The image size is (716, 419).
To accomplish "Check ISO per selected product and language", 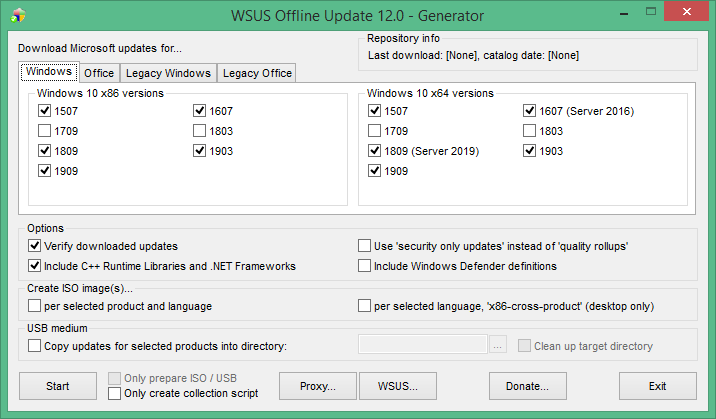I will [x=34, y=306].
